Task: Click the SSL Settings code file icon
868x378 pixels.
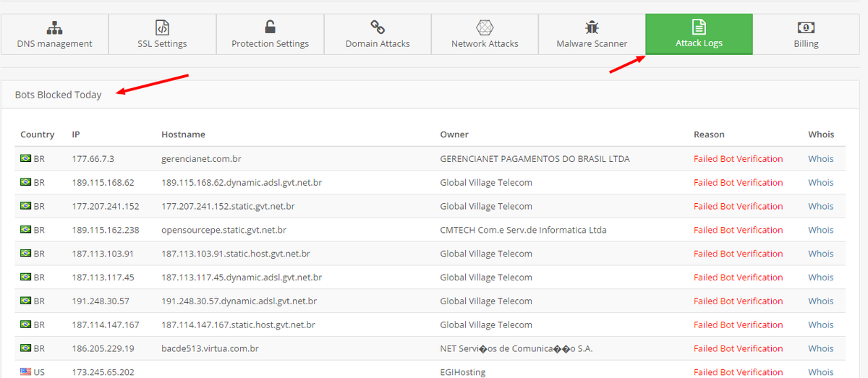Action: [x=162, y=27]
